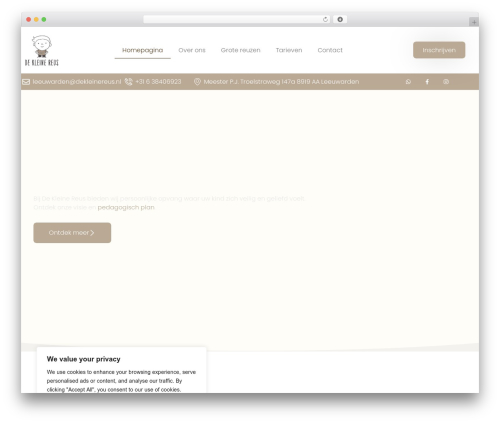The image size is (500, 423).
Task: Click the Ontdek meer button
Action: 72,233
